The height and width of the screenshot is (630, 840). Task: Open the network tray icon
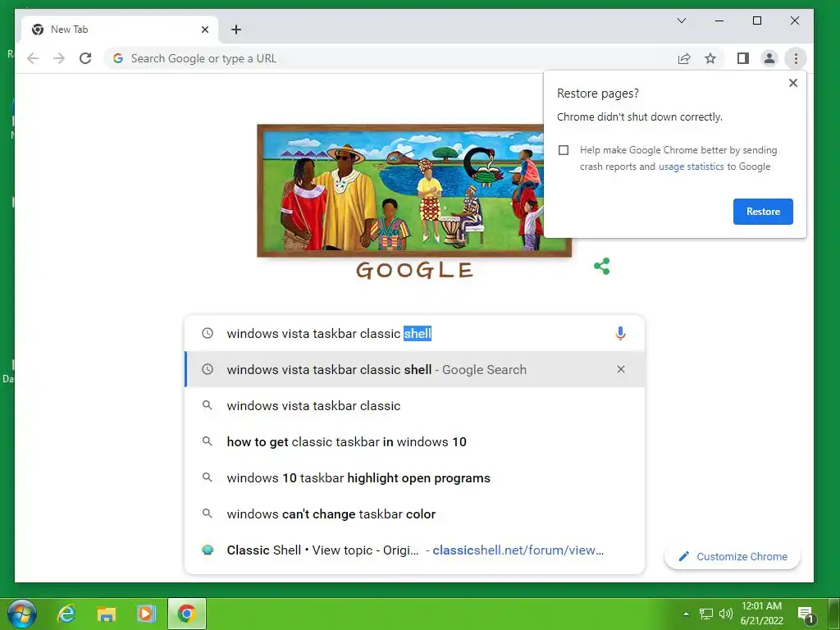pyautogui.click(x=706, y=614)
